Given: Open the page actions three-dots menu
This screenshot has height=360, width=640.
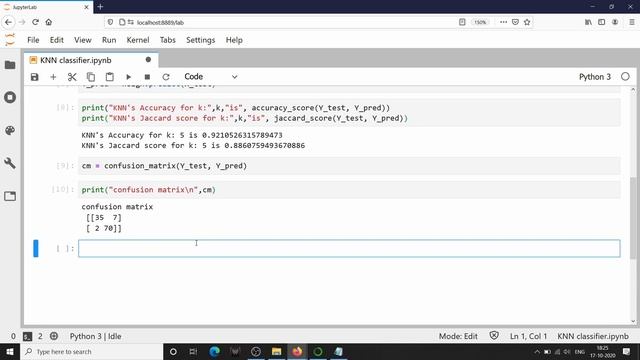Looking at the screenshot, I should [503, 22].
